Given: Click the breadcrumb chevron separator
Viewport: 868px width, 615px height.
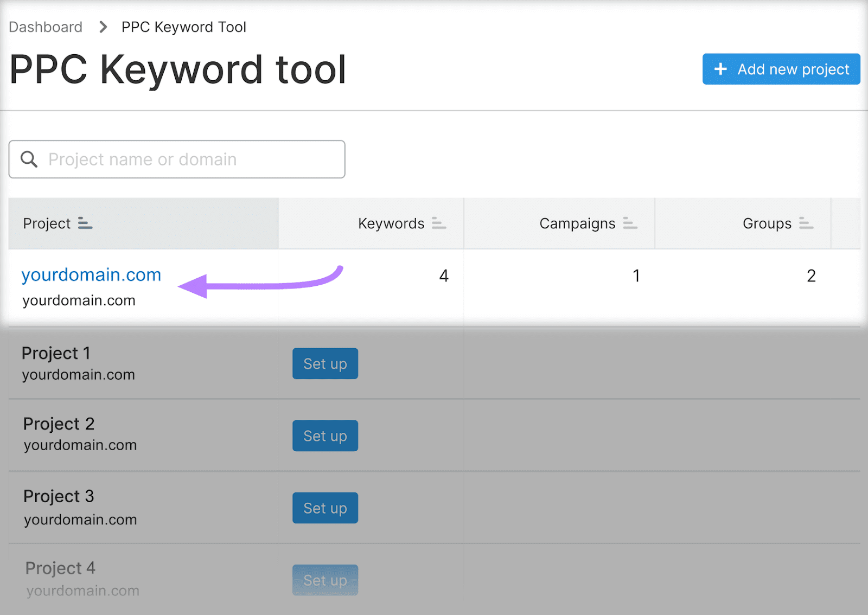Looking at the screenshot, I should [103, 27].
